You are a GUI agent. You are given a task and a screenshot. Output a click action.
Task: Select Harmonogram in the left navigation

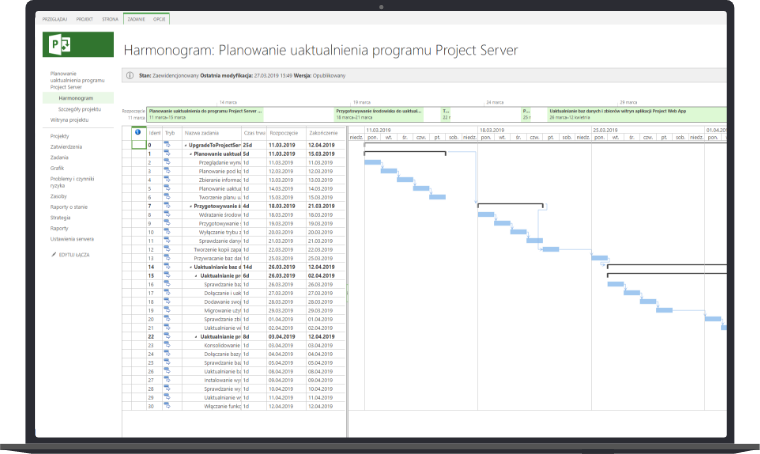[76, 98]
